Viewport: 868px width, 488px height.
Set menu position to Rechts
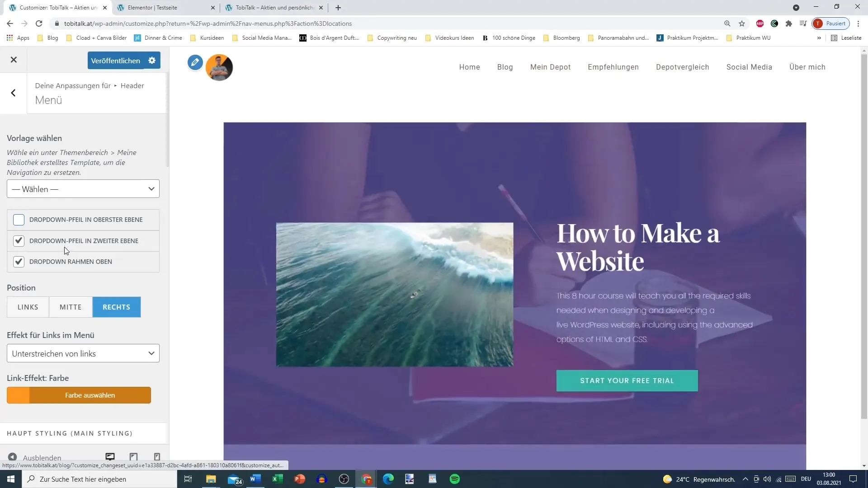[117, 307]
